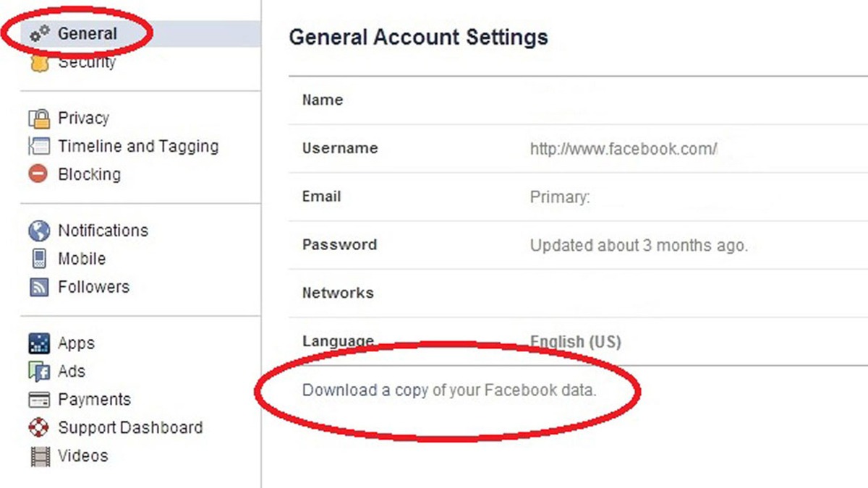The width and height of the screenshot is (868, 488).
Task: Download a copy of your Facebook data
Action: pos(448,390)
